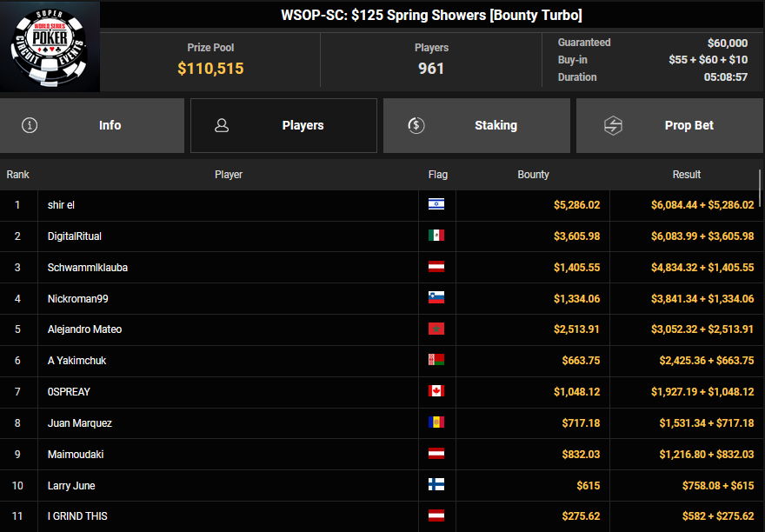The height and width of the screenshot is (532, 765).
Task: Click the Finland flag for Larry June
Action: (436, 485)
